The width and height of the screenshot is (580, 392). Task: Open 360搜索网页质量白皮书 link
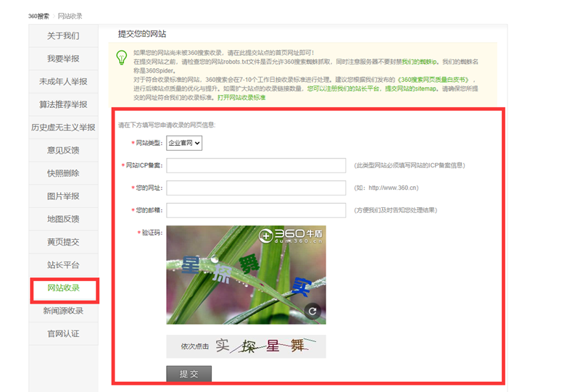pos(433,80)
